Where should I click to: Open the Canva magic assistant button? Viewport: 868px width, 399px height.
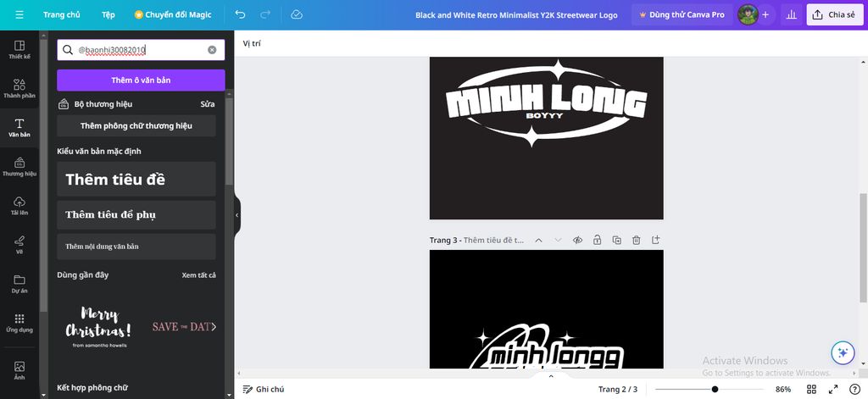[843, 352]
